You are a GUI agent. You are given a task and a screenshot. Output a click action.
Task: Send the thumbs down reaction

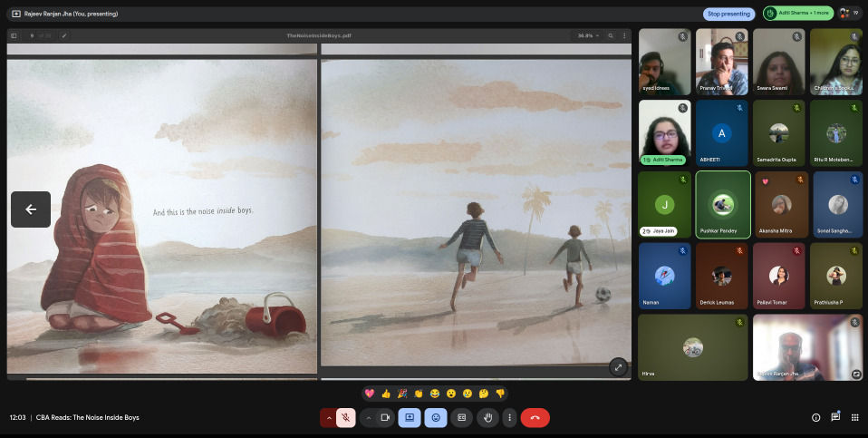pos(500,394)
